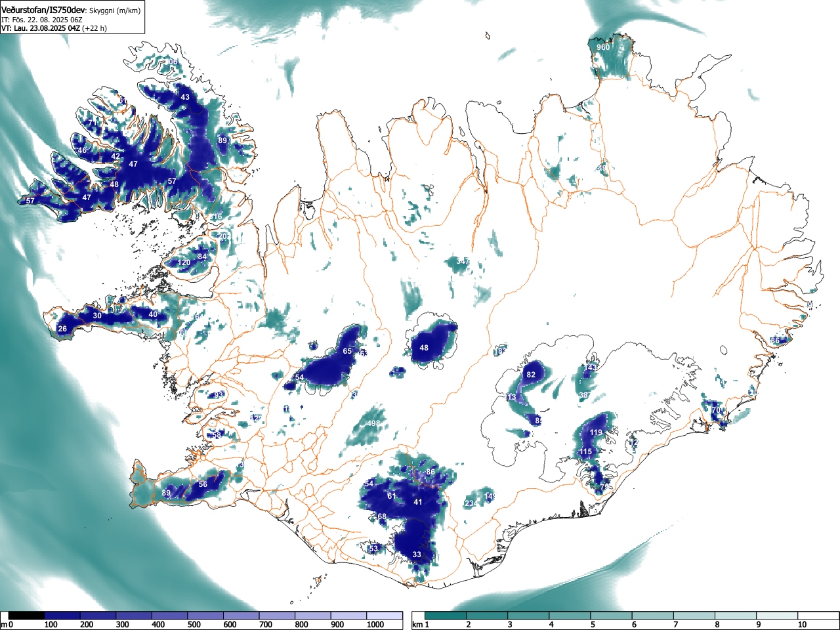This screenshot has width=840, height=630.
Task: Click the 'm0' legend label
Action: pyautogui.click(x=7, y=625)
